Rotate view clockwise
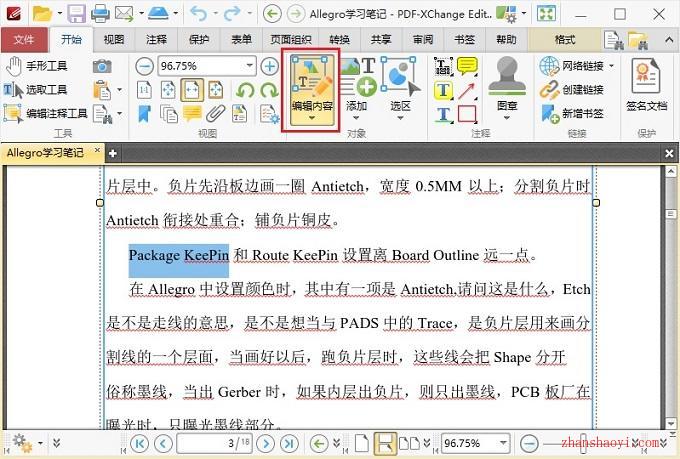The width and height of the screenshot is (680, 459). point(269,90)
